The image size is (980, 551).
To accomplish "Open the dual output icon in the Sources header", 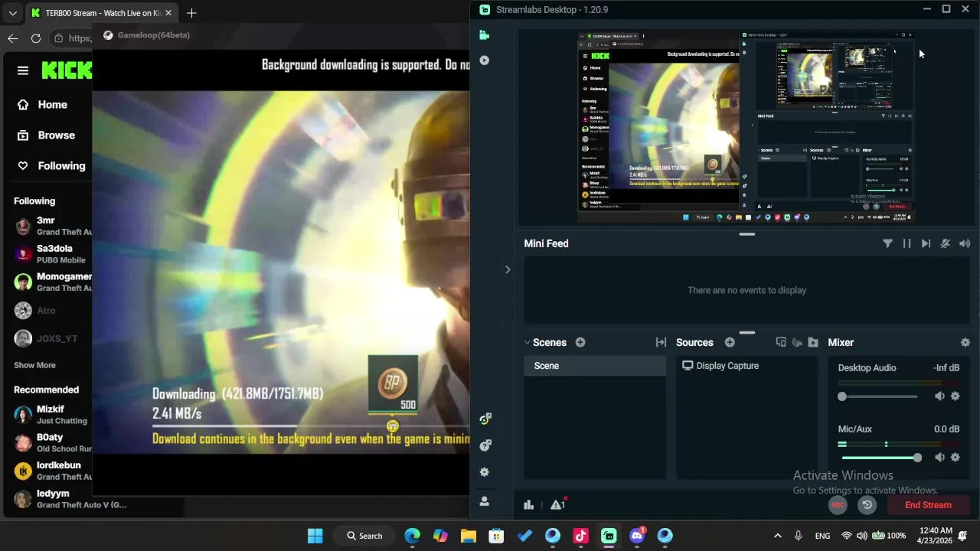I will point(781,342).
